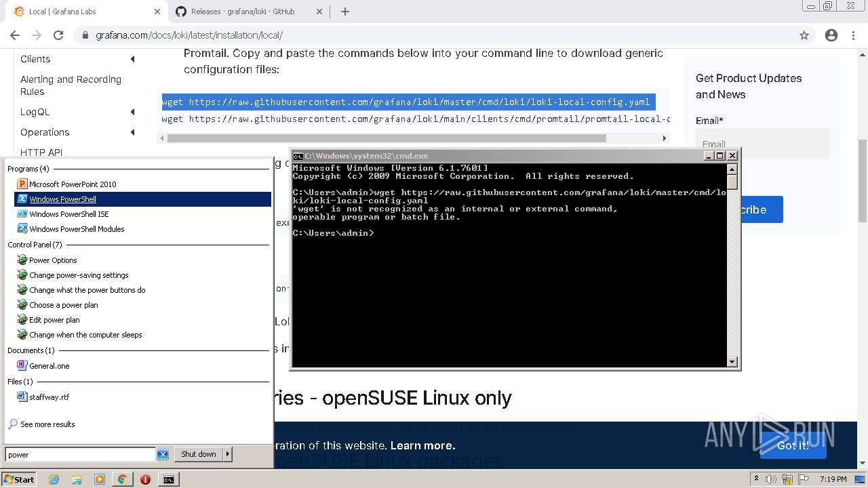868x488 pixels.
Task: Click the Subscribe button
Action: pos(762,209)
